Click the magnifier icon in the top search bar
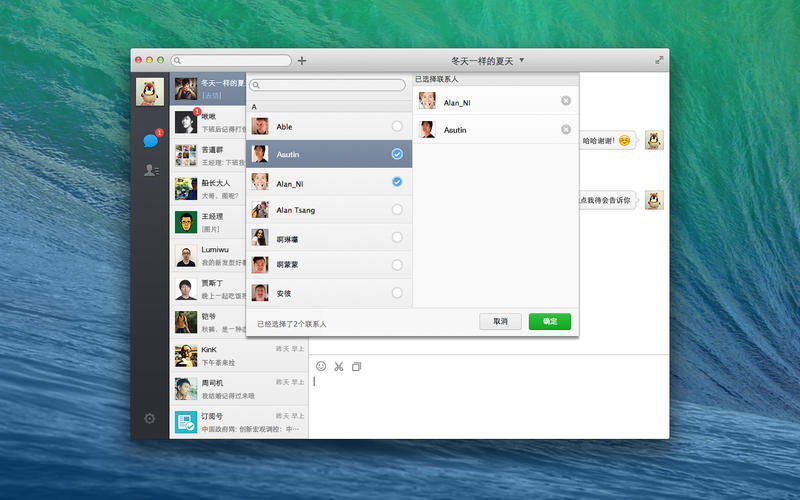The height and width of the screenshot is (500, 800). click(177, 61)
